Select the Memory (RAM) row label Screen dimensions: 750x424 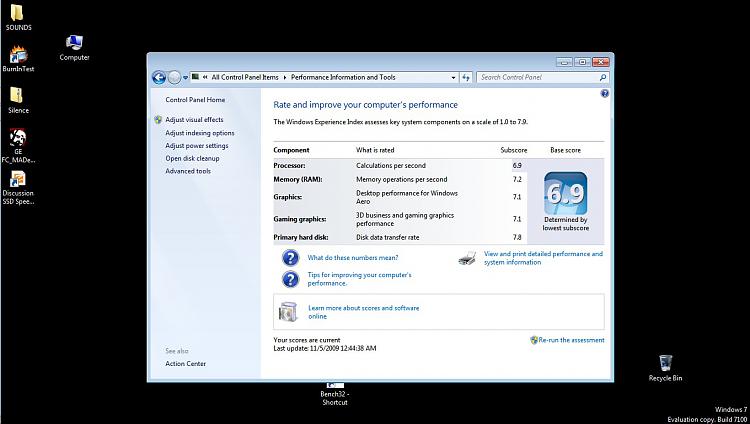coord(298,179)
